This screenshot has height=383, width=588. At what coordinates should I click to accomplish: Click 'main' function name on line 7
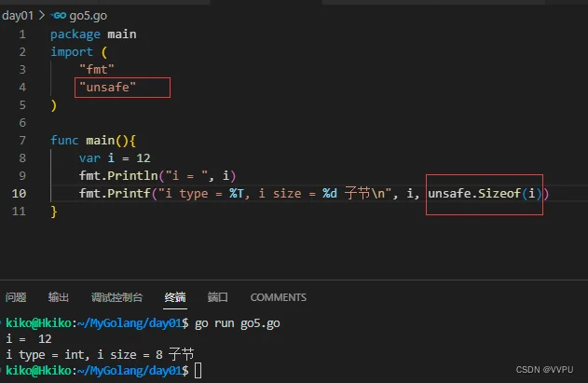pyautogui.click(x=100, y=141)
